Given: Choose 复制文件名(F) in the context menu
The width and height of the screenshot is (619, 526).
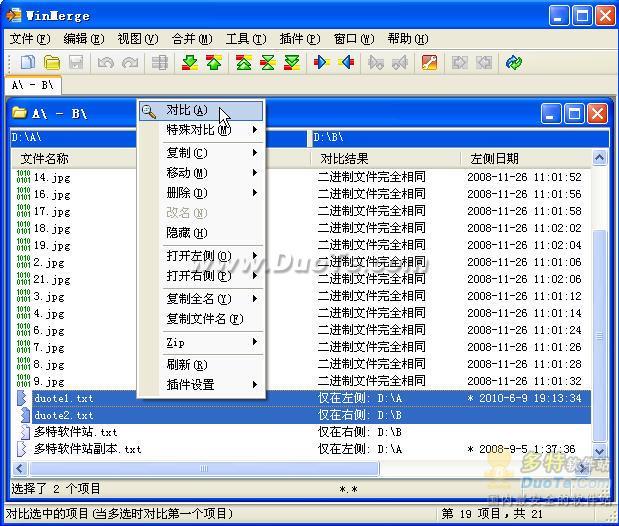Looking at the screenshot, I should (x=201, y=319).
